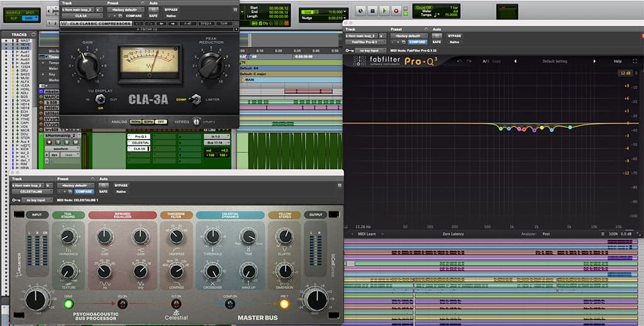Click the key input icon in the Pro-Q 3 window
Image resolution: width=644 pixels, height=326 pixels.
coord(350,50)
